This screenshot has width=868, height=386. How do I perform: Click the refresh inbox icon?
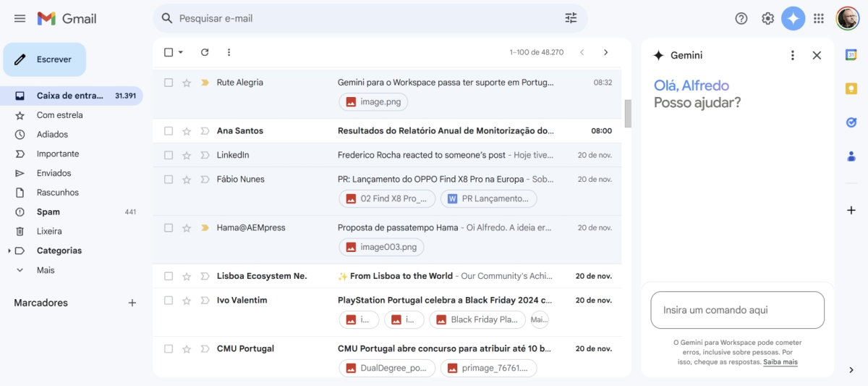click(x=205, y=52)
